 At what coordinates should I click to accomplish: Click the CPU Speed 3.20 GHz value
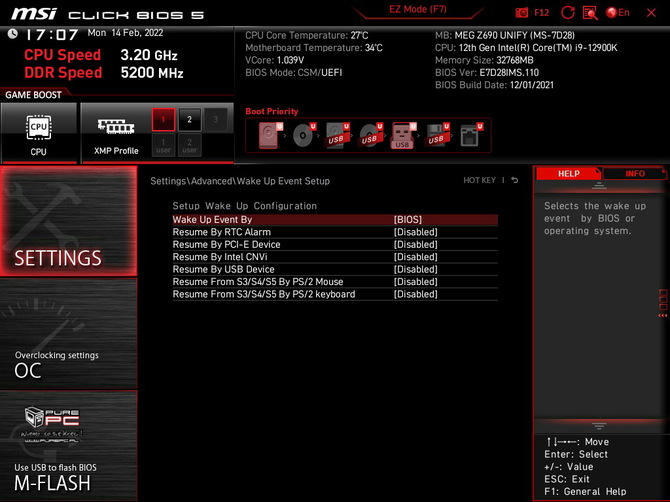[x=149, y=55]
